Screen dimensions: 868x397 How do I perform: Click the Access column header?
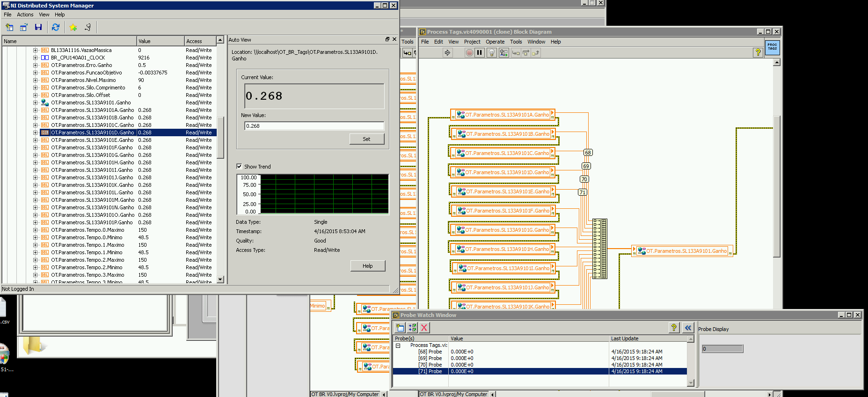tap(200, 41)
